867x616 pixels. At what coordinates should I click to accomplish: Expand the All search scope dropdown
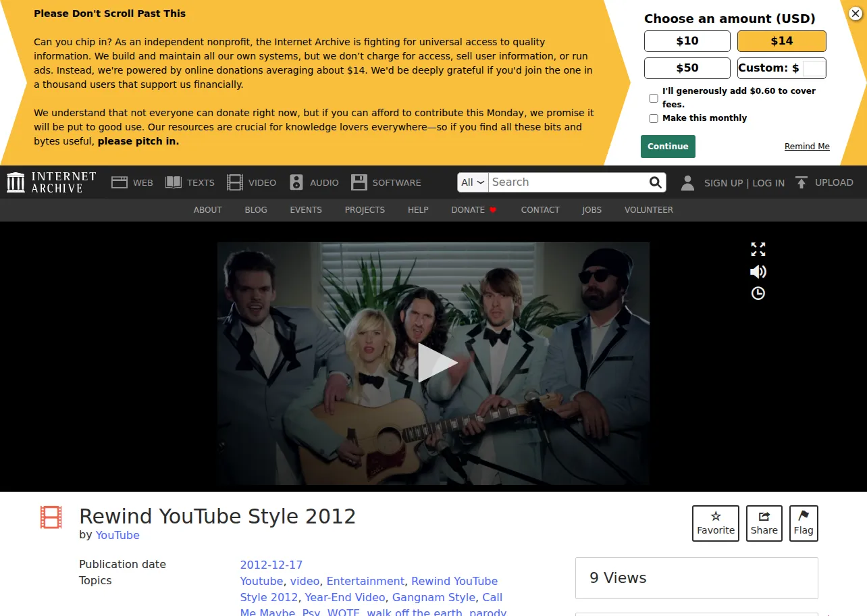[x=473, y=182]
